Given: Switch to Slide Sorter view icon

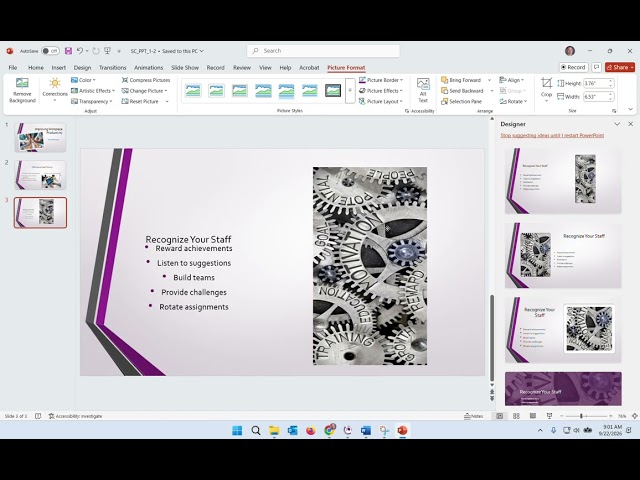Looking at the screenshot, I should (516, 416).
